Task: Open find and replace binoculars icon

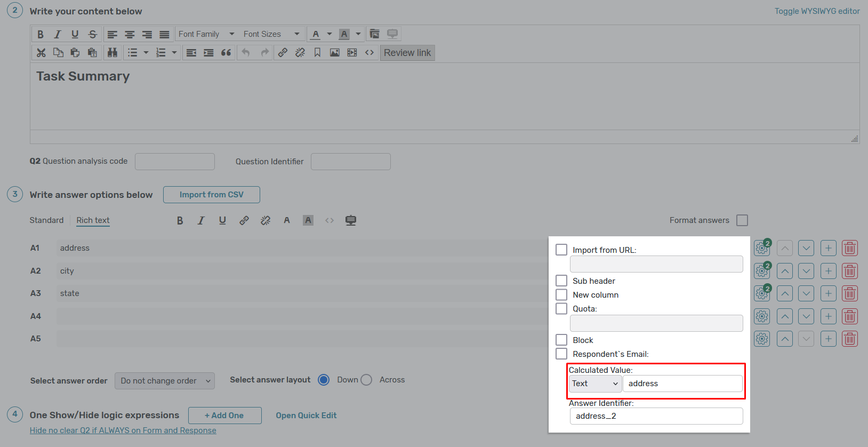Action: tap(112, 52)
